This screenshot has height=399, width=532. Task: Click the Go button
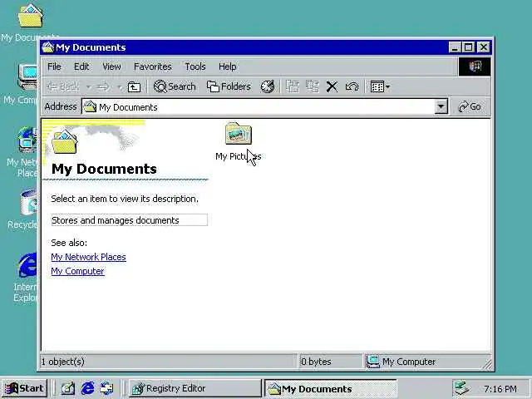(470, 107)
